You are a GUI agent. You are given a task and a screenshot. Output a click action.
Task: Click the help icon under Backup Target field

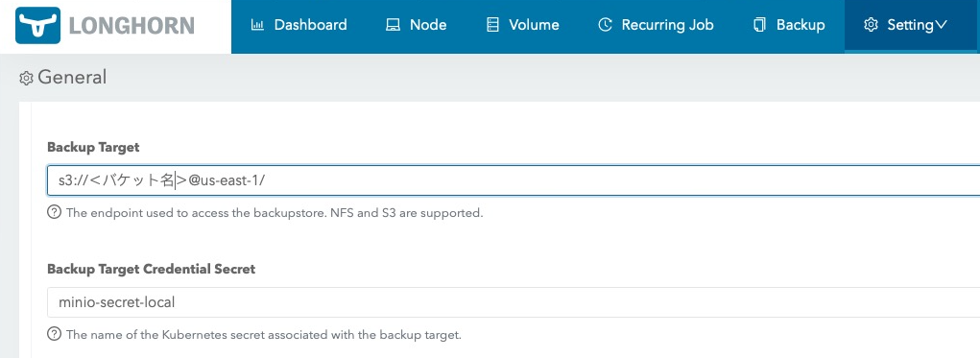coord(55,212)
